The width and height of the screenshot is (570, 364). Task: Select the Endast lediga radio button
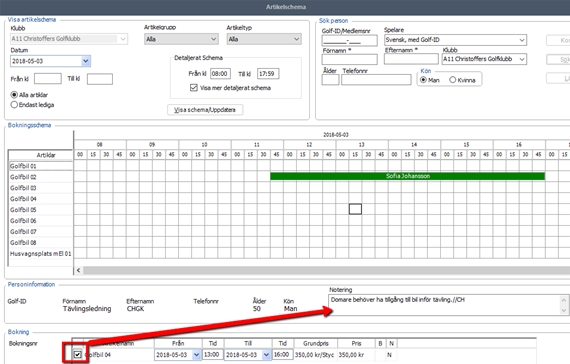point(14,105)
